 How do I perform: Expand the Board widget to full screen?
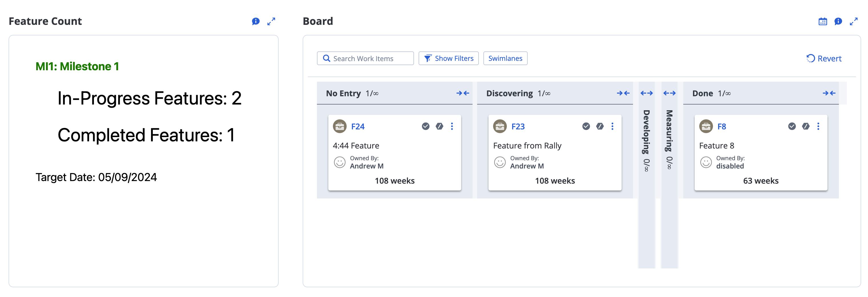[x=855, y=21]
